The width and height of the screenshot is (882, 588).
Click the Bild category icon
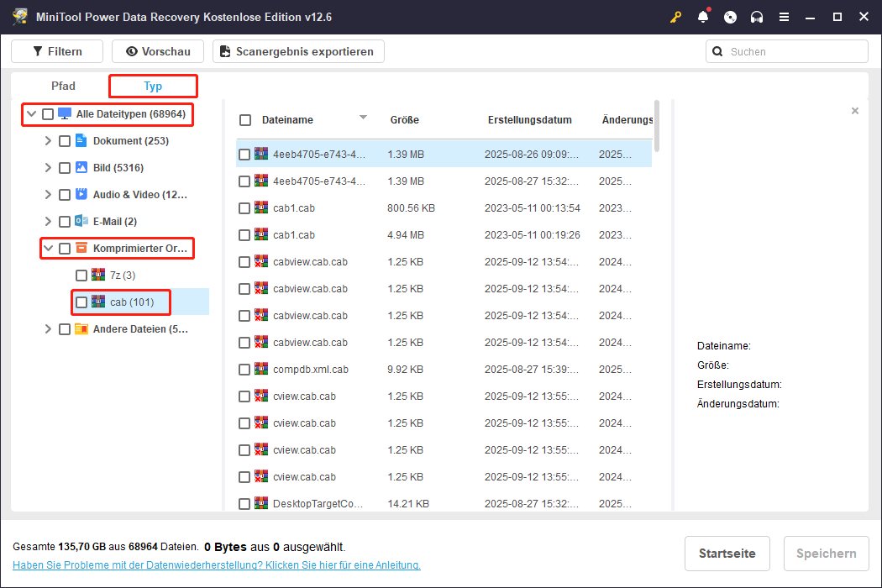tap(81, 168)
